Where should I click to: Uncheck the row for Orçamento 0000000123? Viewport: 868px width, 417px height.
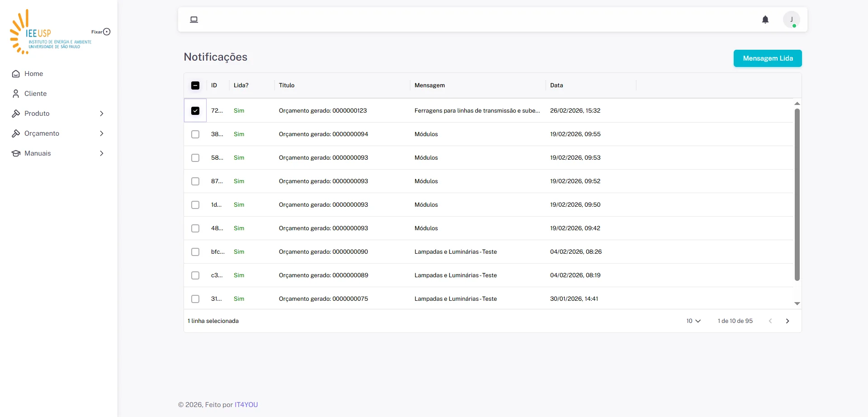195,111
